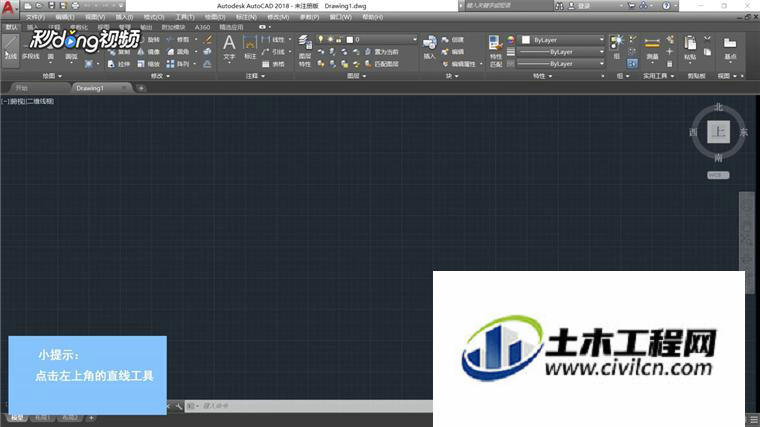Toggle the layer lock padlock icon
The image size is (760, 427).
click(339, 39)
